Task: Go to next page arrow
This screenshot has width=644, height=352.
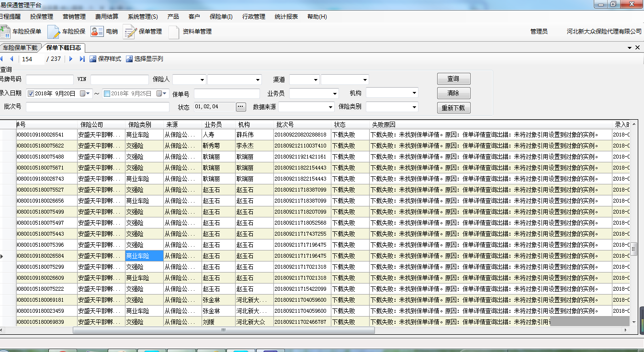Action: coord(71,59)
